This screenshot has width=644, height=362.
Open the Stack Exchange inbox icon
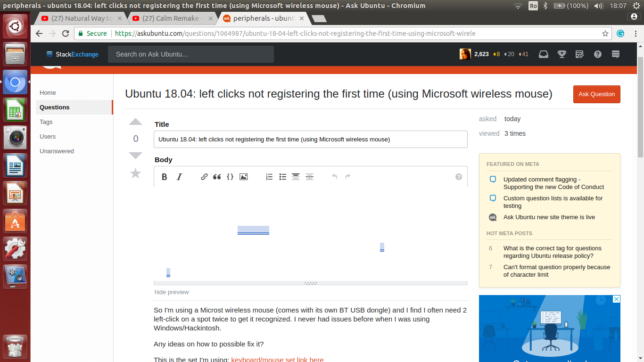tap(544, 54)
